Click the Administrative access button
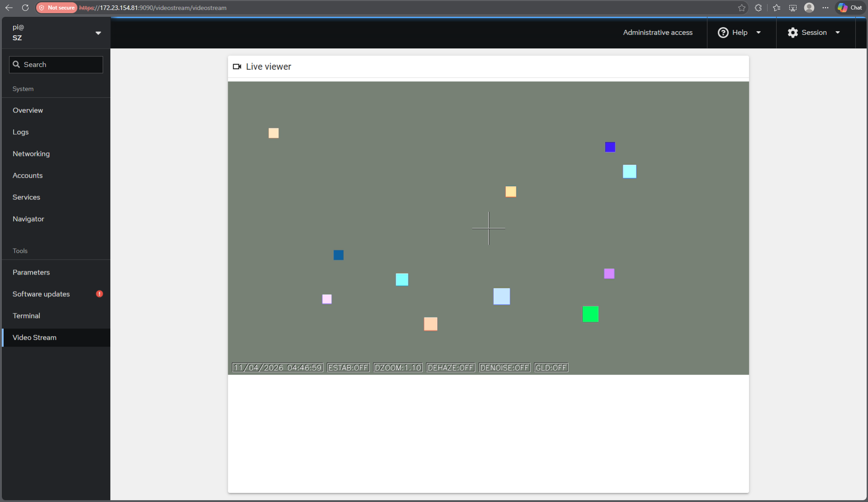Viewport: 868px width, 502px height. pyautogui.click(x=658, y=32)
